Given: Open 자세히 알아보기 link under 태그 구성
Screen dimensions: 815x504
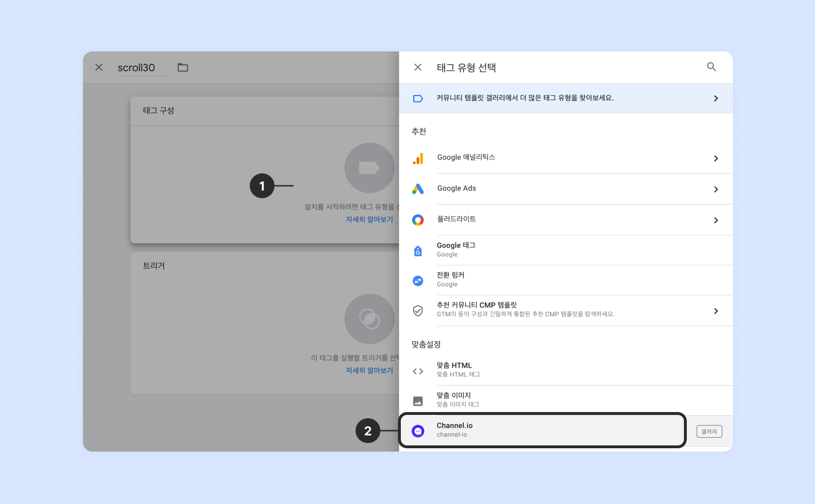Looking at the screenshot, I should coord(369,219).
